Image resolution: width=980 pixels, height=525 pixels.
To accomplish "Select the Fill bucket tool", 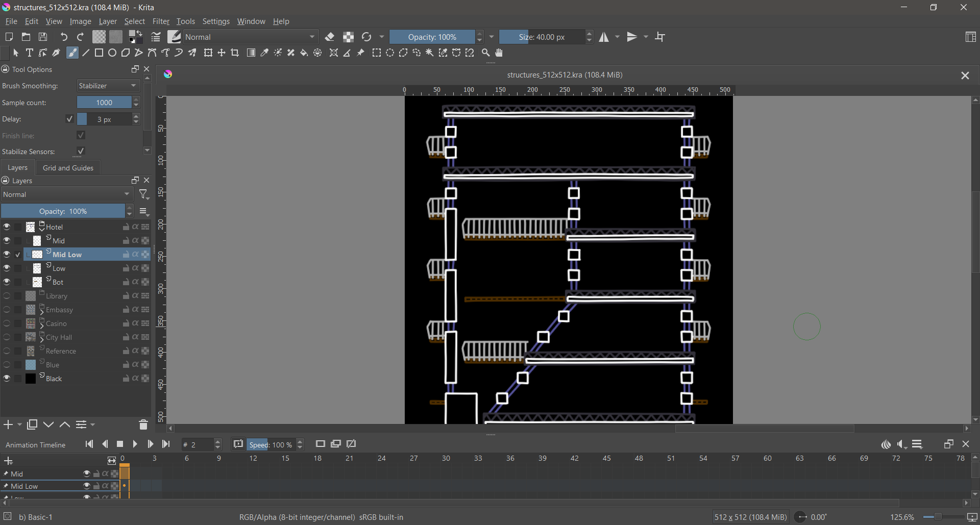I will point(304,53).
